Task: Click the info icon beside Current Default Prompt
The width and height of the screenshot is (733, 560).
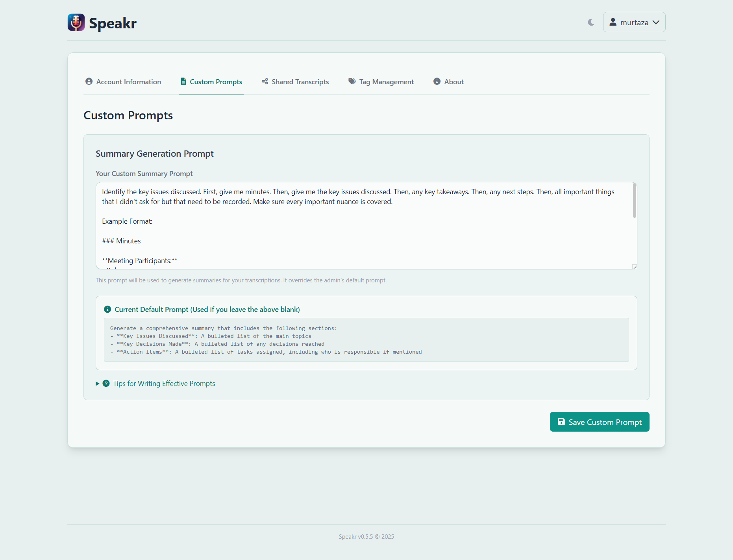Action: (107, 310)
